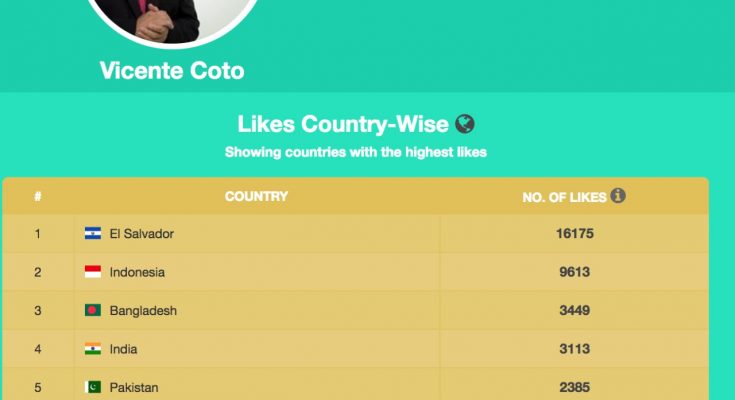Open the circular profile photo
This screenshot has width=735, height=400.
172,19
